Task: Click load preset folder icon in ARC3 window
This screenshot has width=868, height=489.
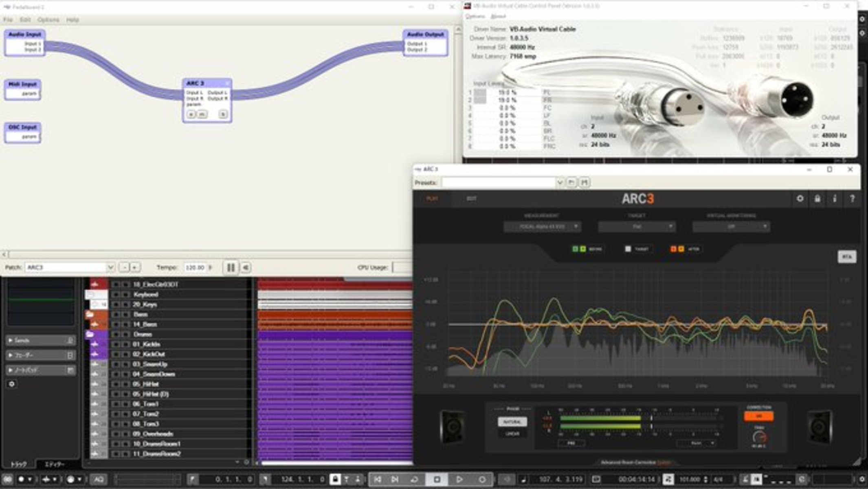Action: [x=571, y=183]
